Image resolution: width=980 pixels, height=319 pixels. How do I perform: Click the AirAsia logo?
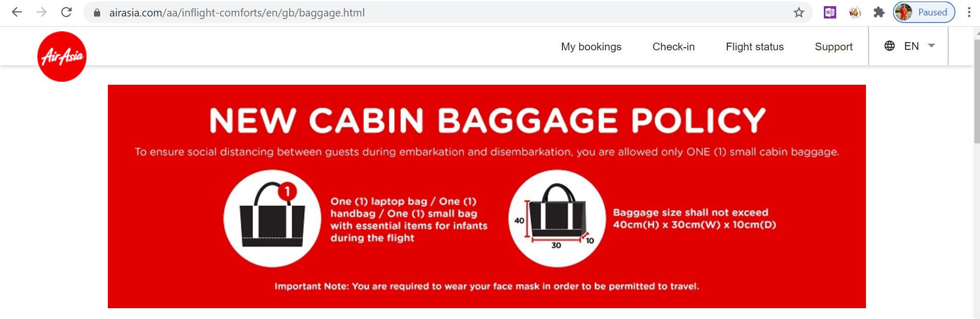coord(62,57)
